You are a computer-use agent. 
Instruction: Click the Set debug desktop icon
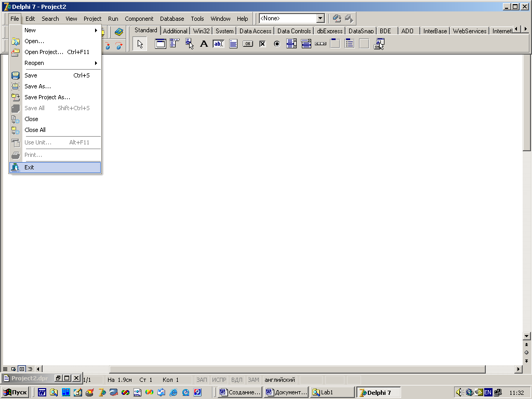pyautogui.click(x=349, y=18)
